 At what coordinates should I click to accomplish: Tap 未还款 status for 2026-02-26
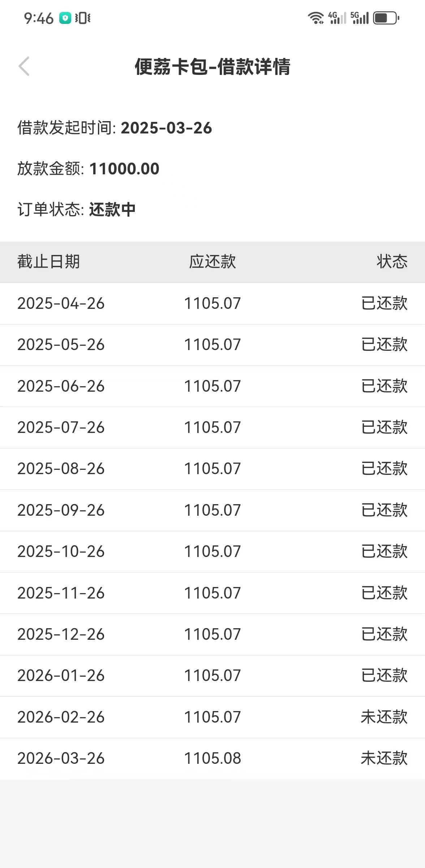point(384,717)
